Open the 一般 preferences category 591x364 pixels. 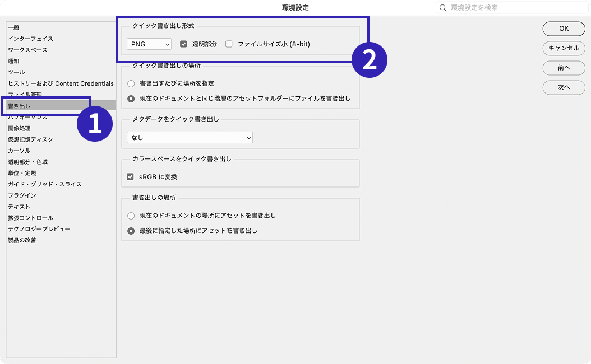pos(13,27)
